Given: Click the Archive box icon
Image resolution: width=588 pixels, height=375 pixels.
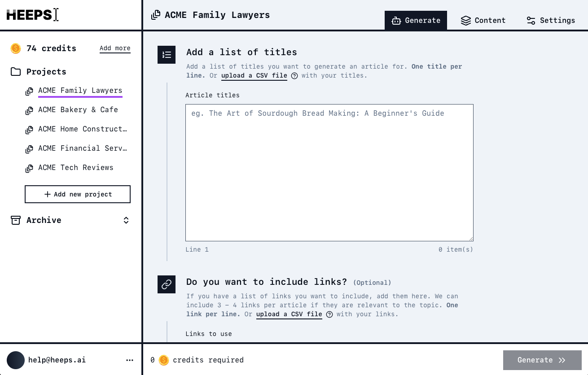Looking at the screenshot, I should tap(16, 220).
